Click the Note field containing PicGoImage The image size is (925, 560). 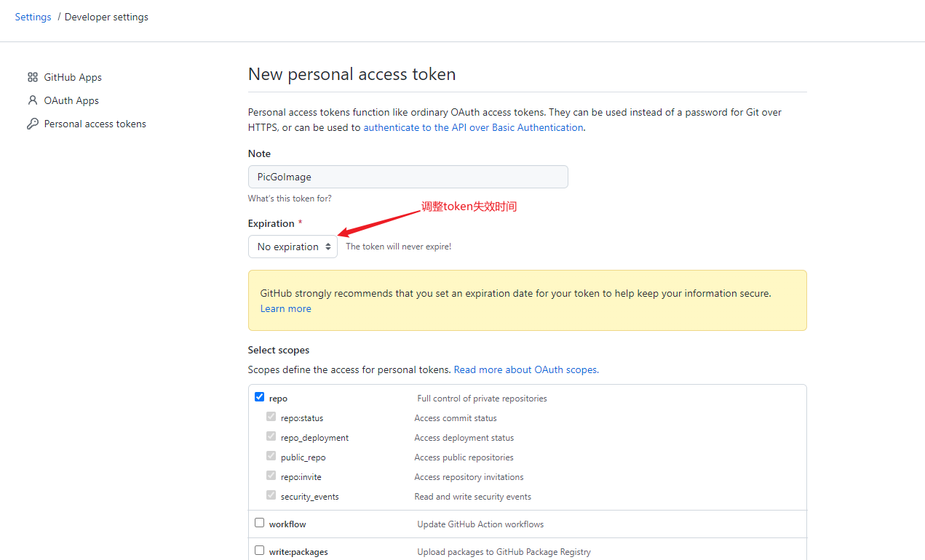[408, 177]
